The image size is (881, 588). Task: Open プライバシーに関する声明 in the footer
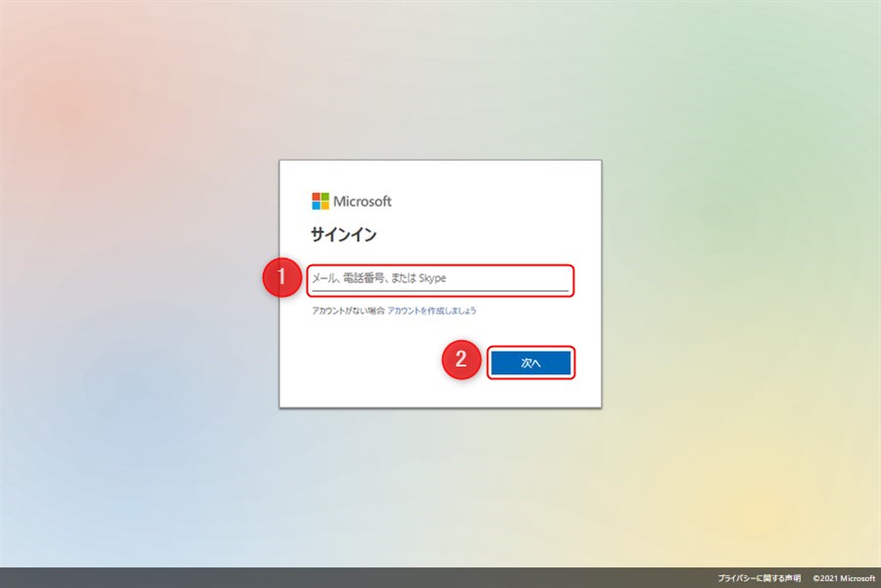pos(759,578)
